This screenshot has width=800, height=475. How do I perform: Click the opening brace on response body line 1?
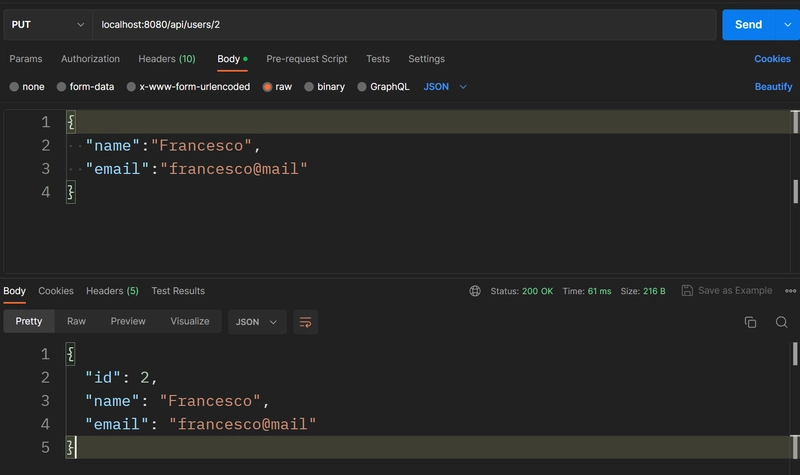pyautogui.click(x=70, y=354)
